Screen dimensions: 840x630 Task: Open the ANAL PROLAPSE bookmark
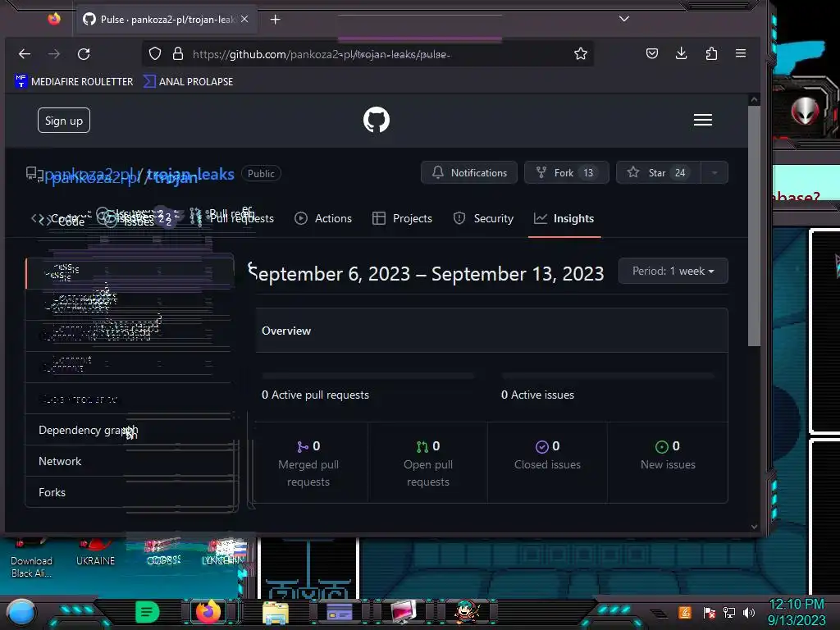pos(189,81)
